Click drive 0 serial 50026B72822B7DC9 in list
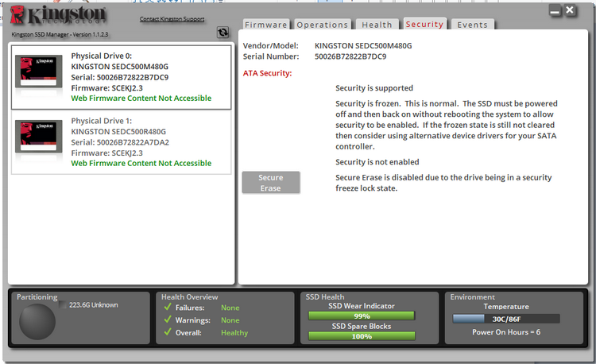The image size is (596, 364). (x=120, y=78)
